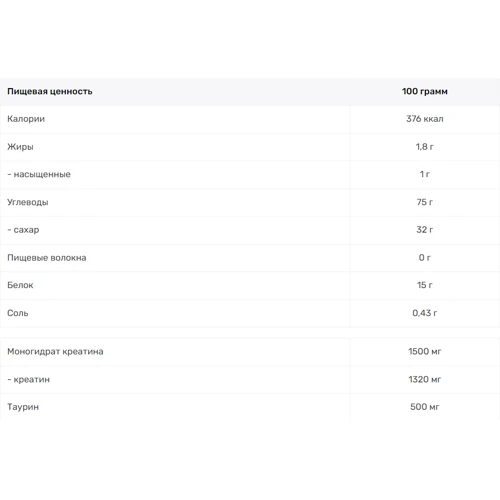Click the 'Таурин' row label

23,407
